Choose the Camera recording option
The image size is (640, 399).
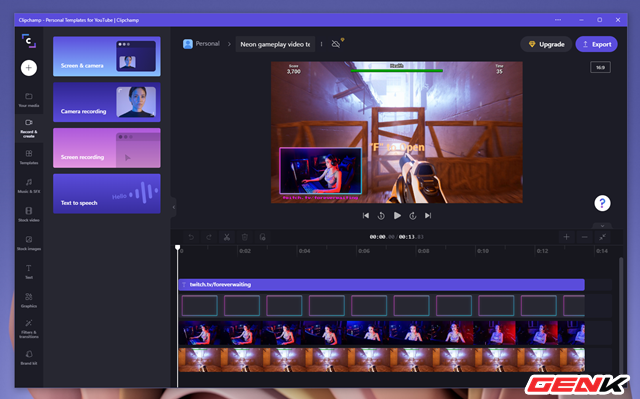click(107, 102)
